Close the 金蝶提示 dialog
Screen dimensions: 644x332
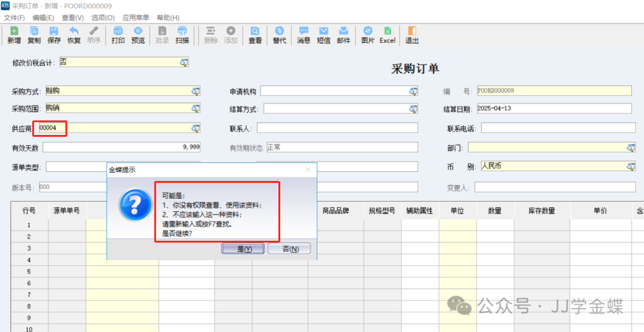point(308,170)
